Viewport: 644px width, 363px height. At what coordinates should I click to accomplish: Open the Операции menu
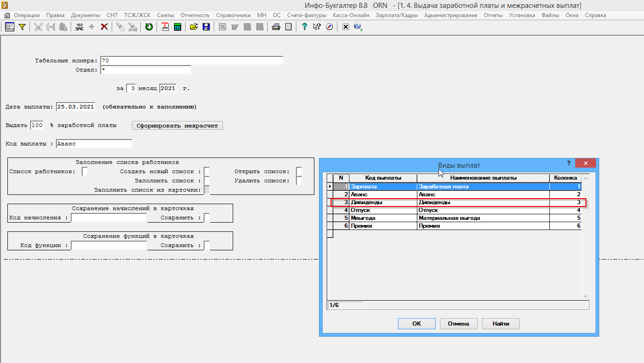pyautogui.click(x=27, y=15)
